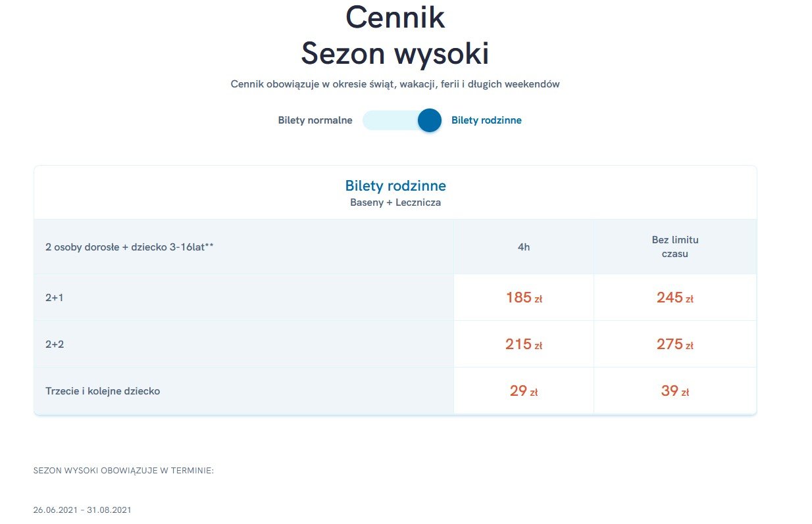Click the 2+2 row label

coord(54,344)
